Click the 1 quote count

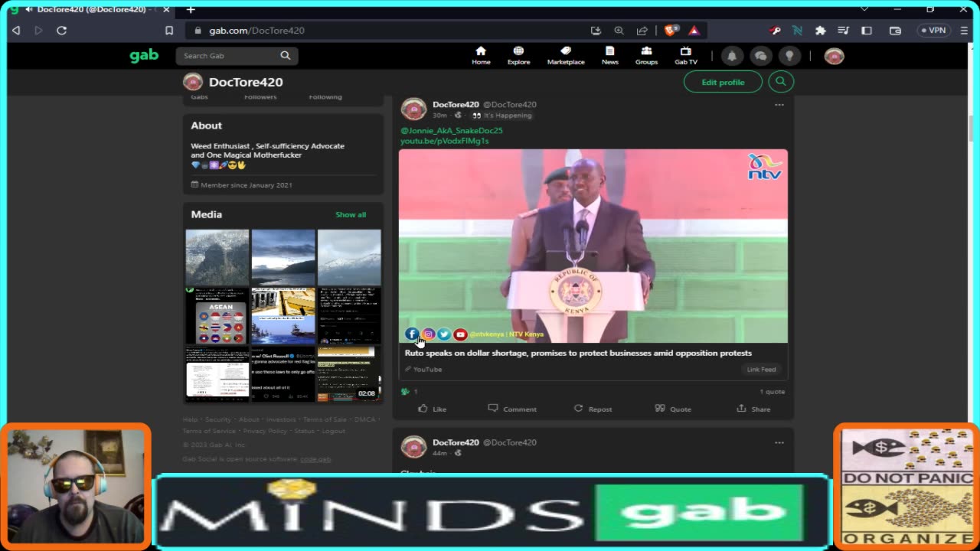click(772, 392)
